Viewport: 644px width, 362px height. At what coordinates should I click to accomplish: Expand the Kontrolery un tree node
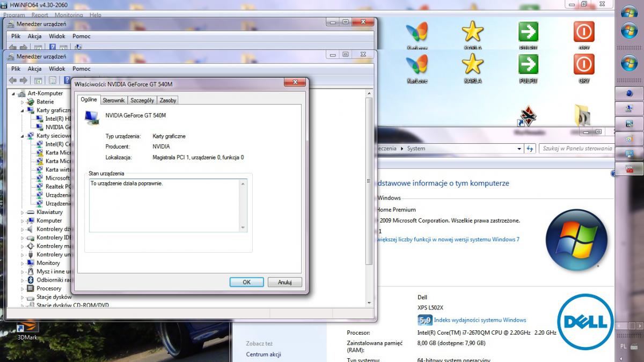point(23,255)
